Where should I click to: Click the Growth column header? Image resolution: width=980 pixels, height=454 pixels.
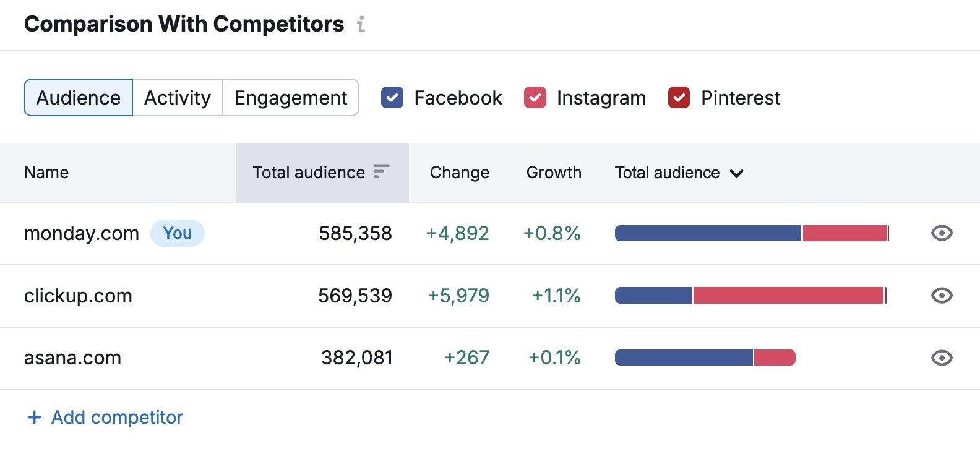tap(553, 173)
